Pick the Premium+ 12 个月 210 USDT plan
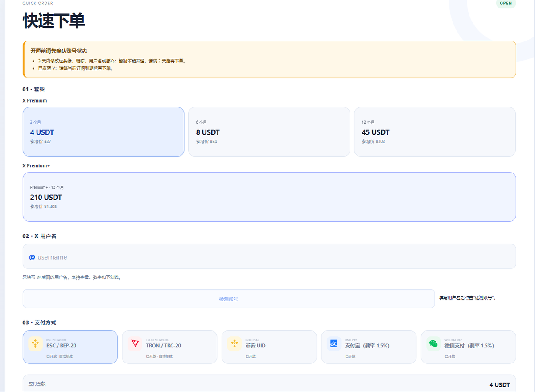535x392 pixels. (x=269, y=197)
